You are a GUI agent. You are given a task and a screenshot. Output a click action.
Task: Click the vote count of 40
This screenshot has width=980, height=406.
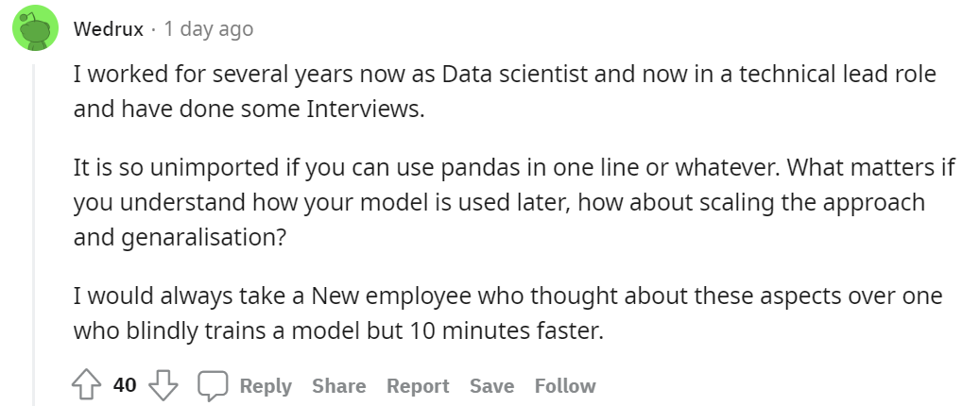125,385
